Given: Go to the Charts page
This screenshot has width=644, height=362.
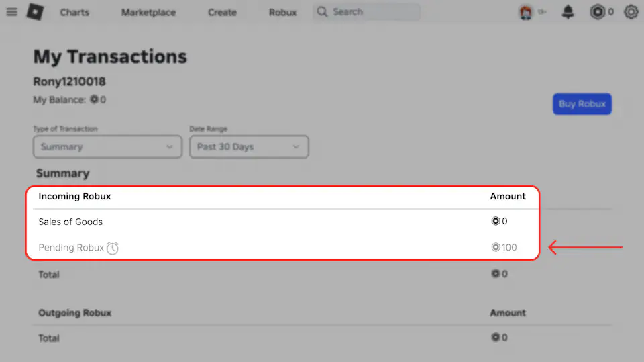Looking at the screenshot, I should click(74, 13).
